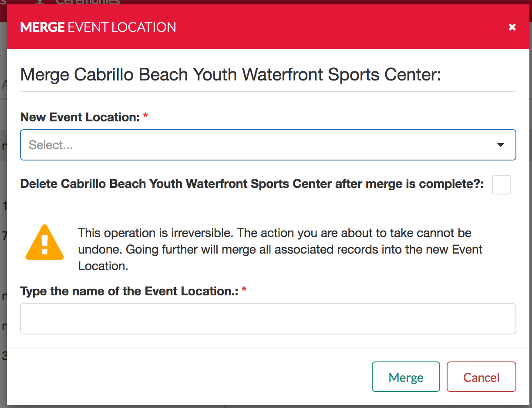The image size is (532, 408).
Task: Click the "Select..." placeholder text
Action: click(x=51, y=145)
